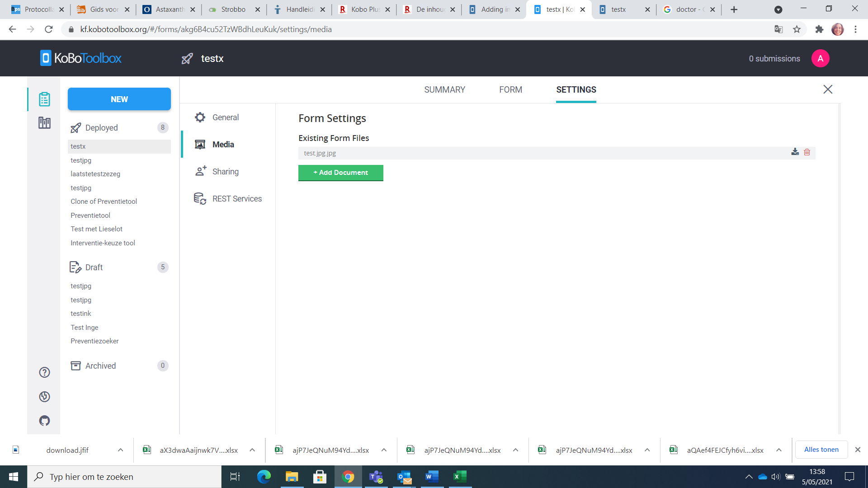Open the Chrome menu three dots

tap(855, 29)
